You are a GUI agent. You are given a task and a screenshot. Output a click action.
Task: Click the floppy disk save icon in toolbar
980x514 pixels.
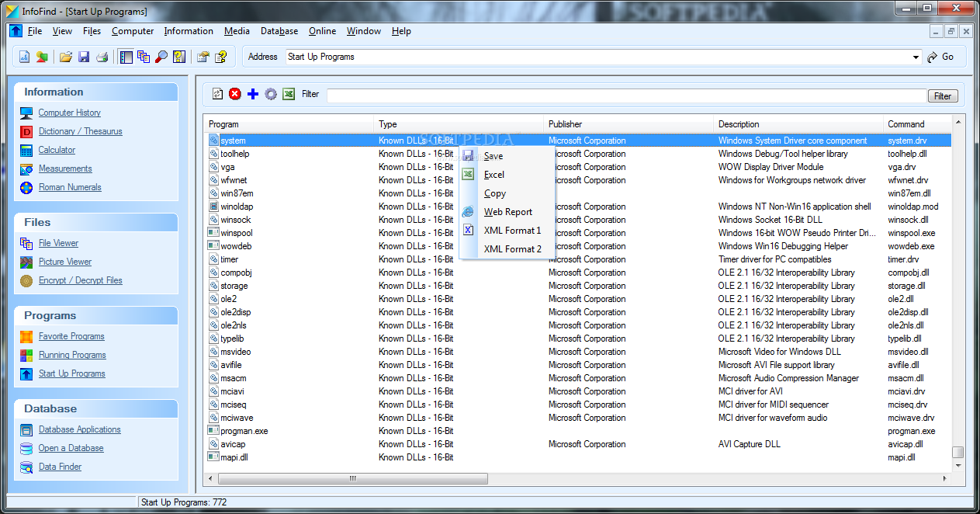pyautogui.click(x=84, y=57)
